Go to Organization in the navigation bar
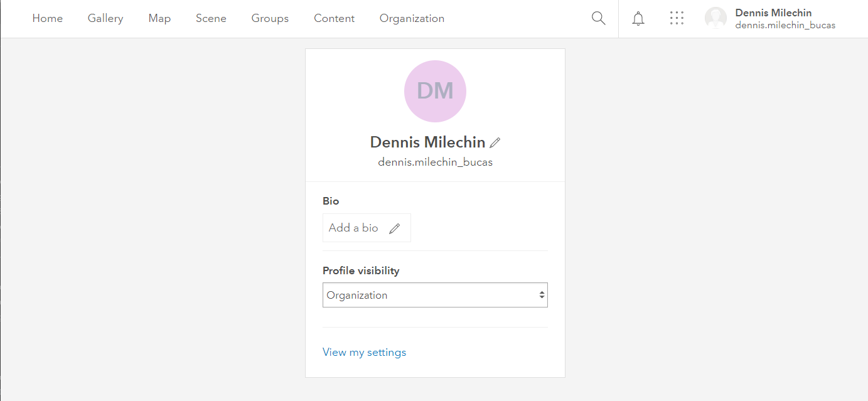 click(x=412, y=19)
